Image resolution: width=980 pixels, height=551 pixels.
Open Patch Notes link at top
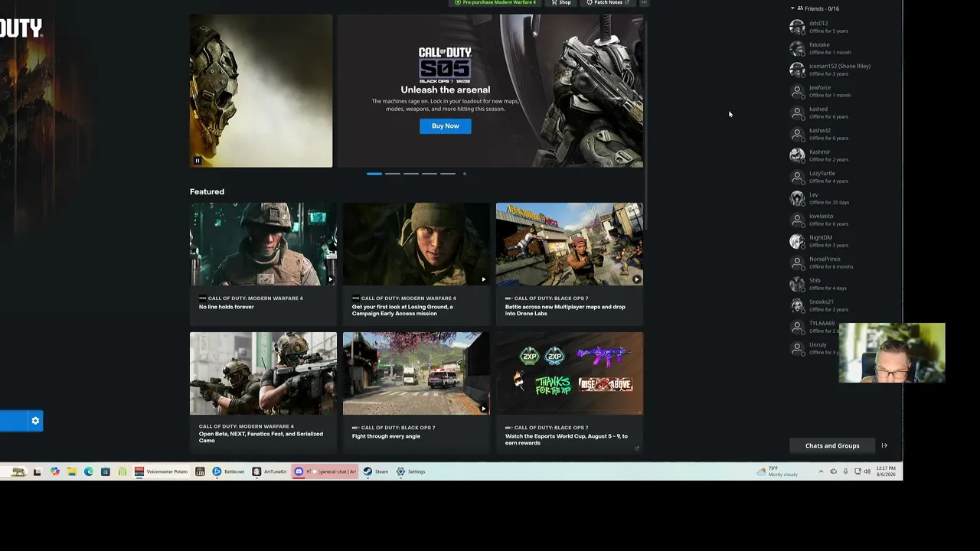pyautogui.click(x=608, y=2)
